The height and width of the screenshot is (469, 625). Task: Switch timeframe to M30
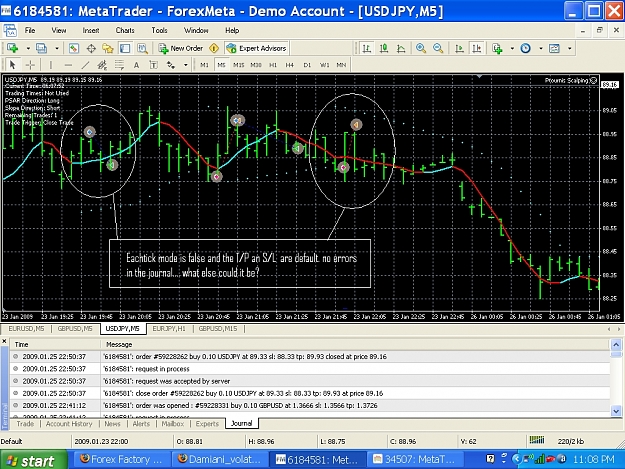click(x=256, y=65)
